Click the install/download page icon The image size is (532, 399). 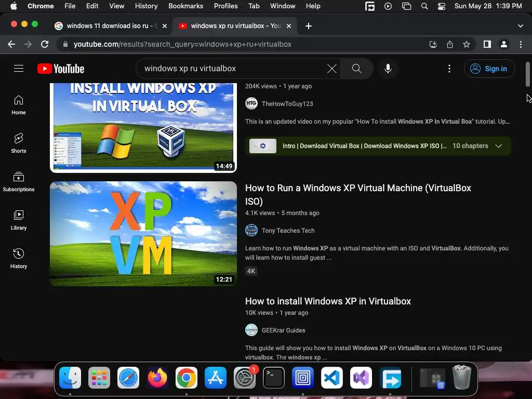click(x=433, y=44)
